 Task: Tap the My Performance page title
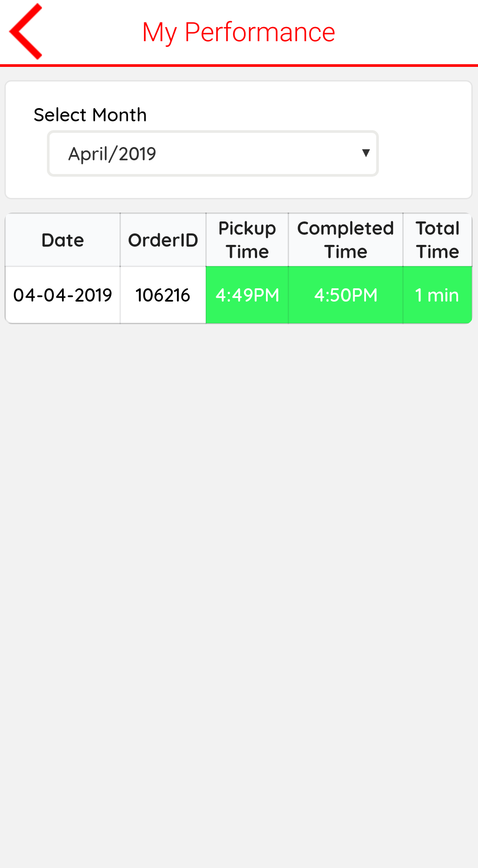click(239, 32)
